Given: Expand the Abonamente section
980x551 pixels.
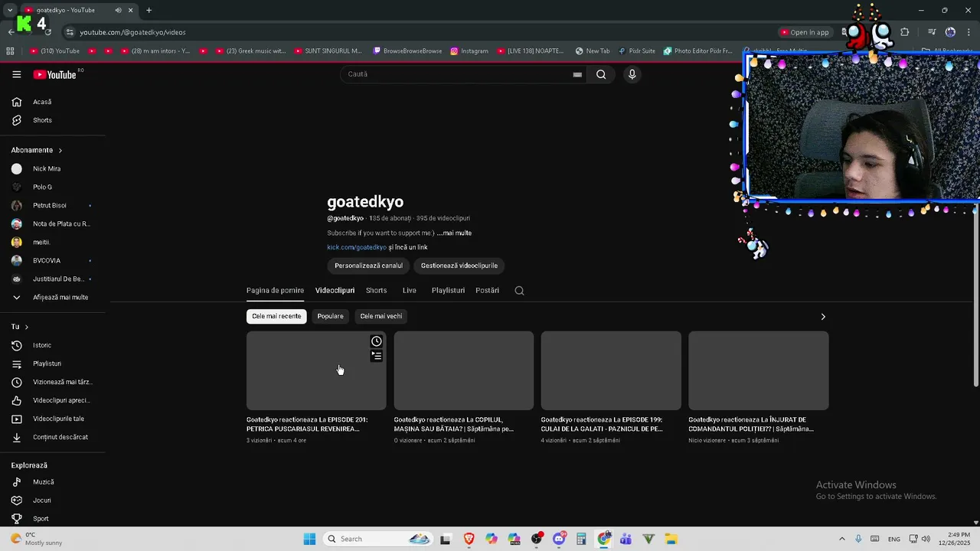Looking at the screenshot, I should click(37, 150).
